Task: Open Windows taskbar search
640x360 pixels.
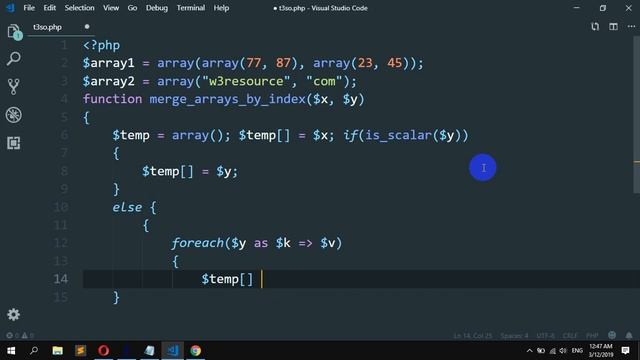Action: [x=34, y=351]
